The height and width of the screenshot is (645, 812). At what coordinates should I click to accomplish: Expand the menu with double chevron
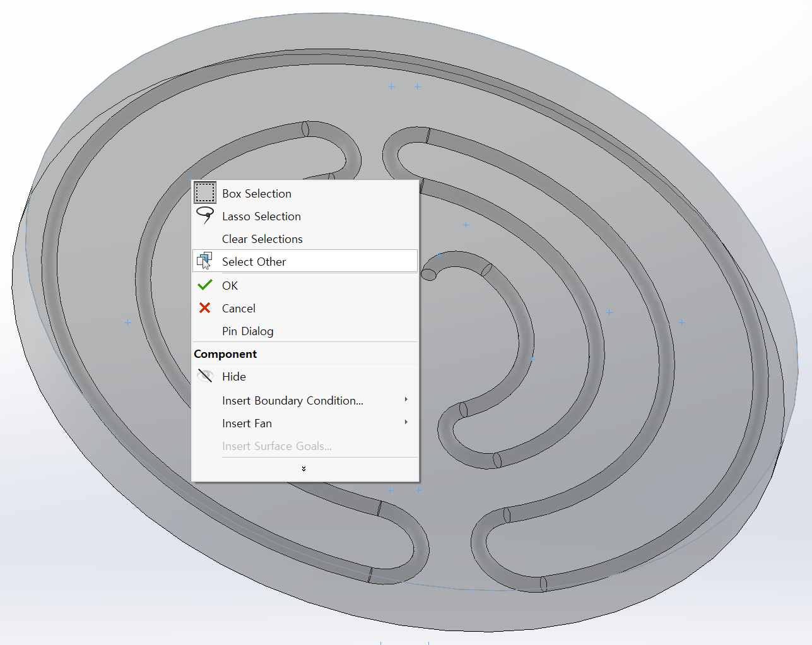click(x=304, y=469)
